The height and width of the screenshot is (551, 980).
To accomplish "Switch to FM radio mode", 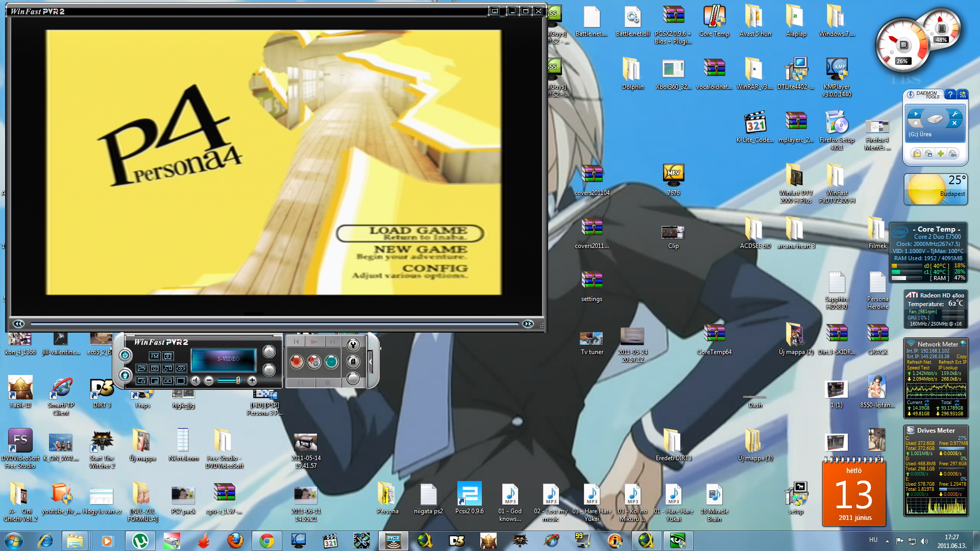I will tap(155, 356).
